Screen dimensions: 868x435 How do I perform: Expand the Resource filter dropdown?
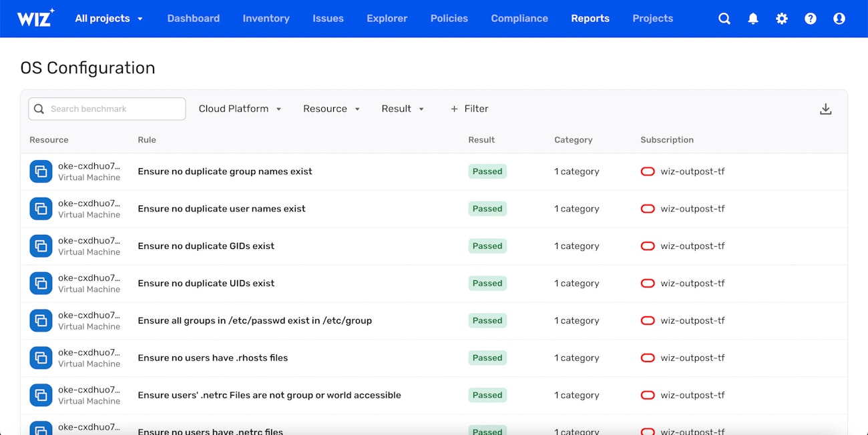point(331,109)
